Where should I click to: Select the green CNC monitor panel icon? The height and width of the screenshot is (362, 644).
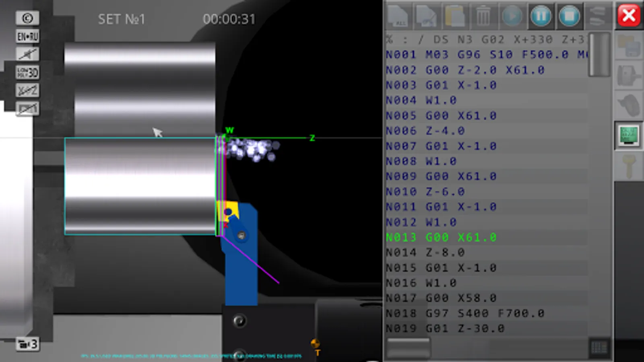[x=629, y=136]
